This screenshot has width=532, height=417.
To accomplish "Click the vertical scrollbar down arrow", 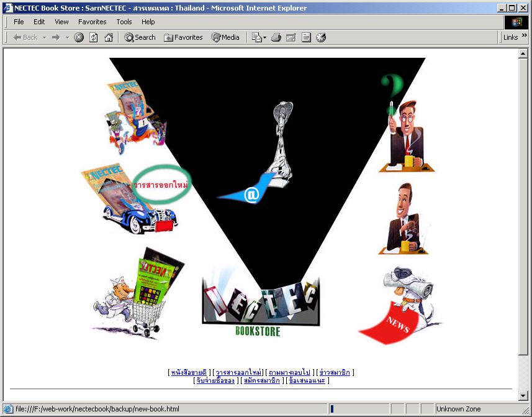I will pos(523,396).
